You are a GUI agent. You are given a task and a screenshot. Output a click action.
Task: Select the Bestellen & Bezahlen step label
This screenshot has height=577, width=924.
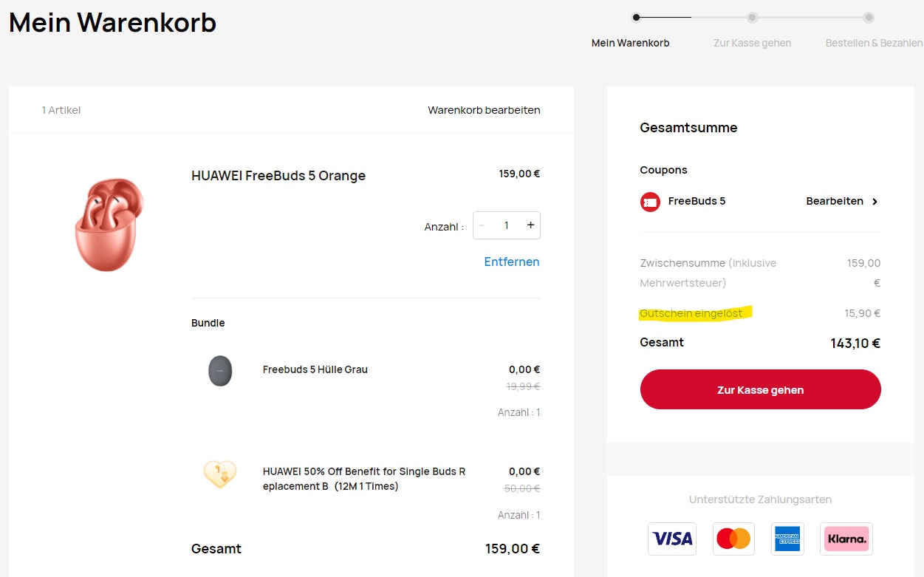click(873, 43)
